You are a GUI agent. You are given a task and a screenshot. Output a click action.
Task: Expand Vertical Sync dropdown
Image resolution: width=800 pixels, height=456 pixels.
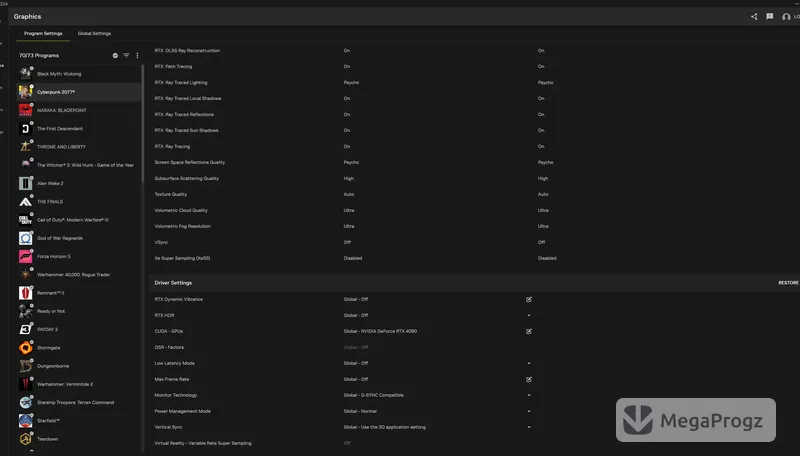tap(529, 427)
